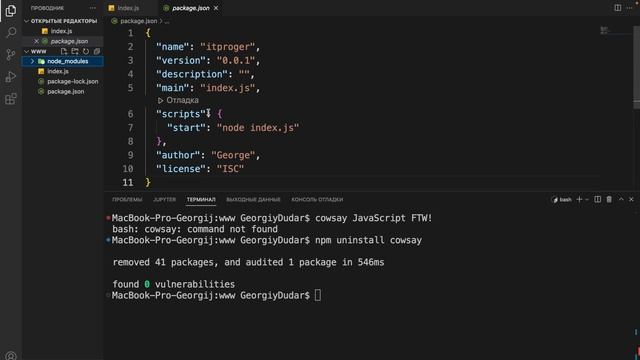Collapse the Open Editors section
This screenshot has height=360, width=640.
tap(27, 21)
